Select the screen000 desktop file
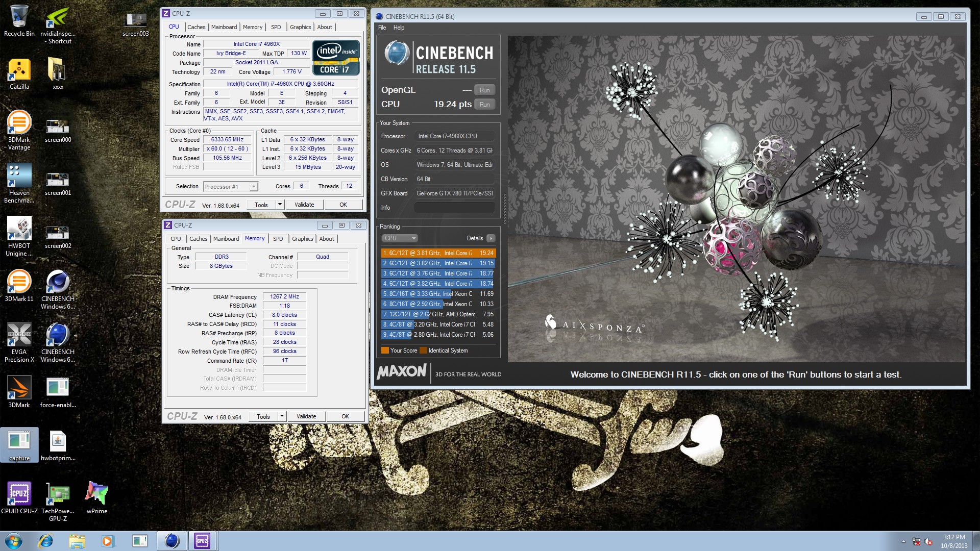 pyautogui.click(x=58, y=130)
